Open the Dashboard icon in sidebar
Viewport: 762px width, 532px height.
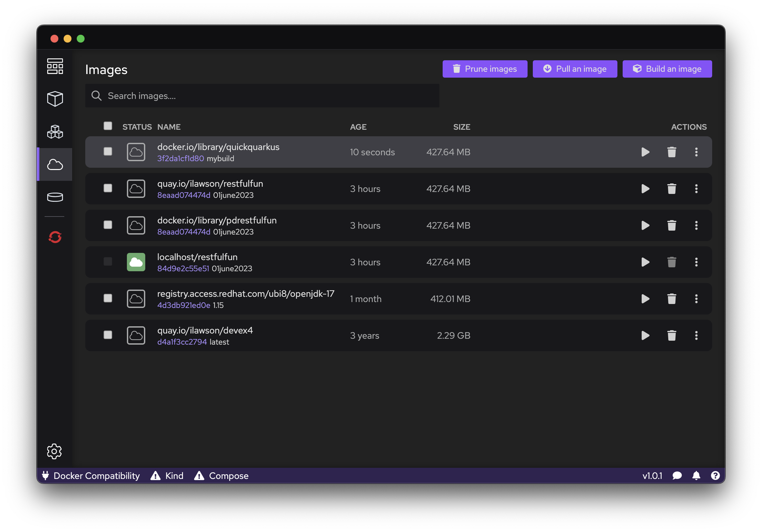(x=55, y=66)
